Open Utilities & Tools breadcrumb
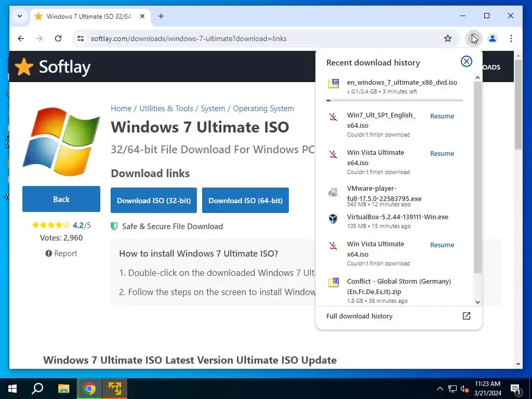Viewport: 532px width, 399px height. pyautogui.click(x=166, y=108)
